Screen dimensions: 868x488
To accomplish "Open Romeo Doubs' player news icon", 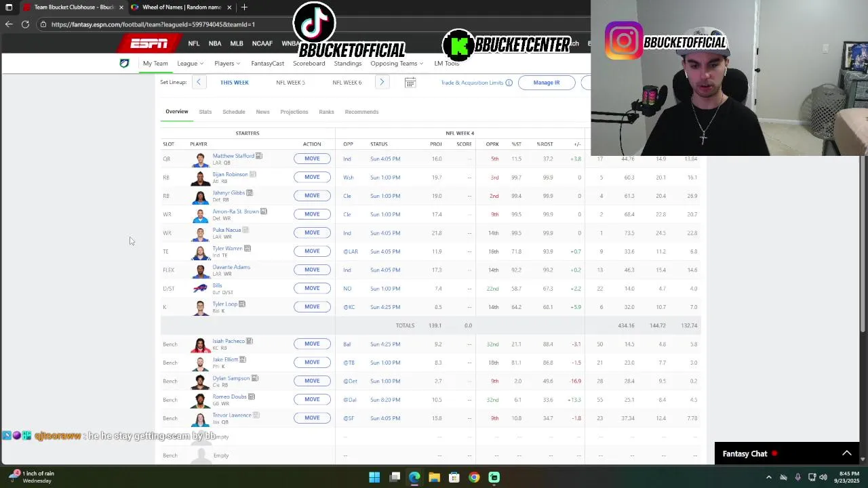I will (252, 396).
